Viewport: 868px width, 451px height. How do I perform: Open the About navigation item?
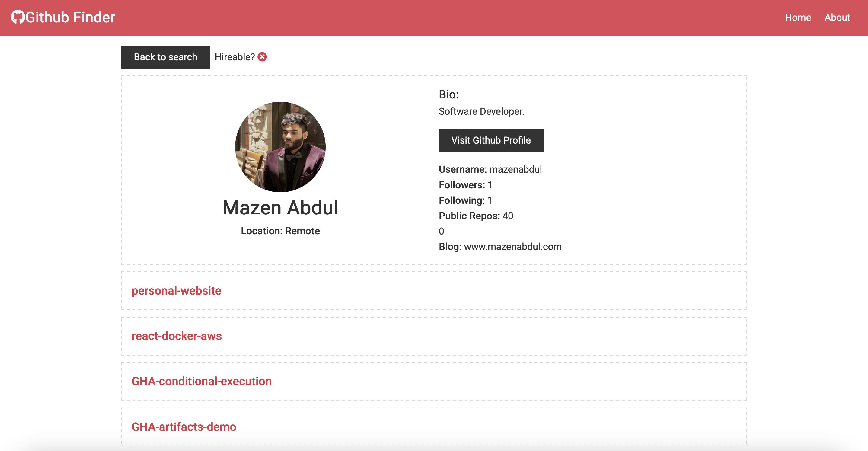tap(837, 18)
